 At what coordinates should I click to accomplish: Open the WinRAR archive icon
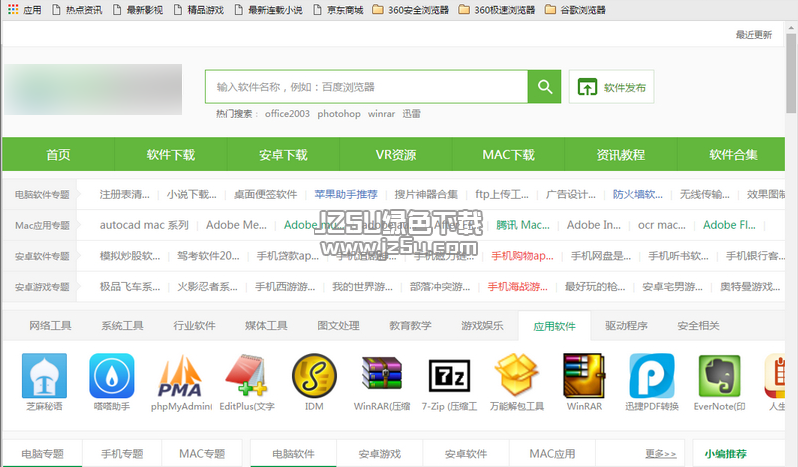584,376
